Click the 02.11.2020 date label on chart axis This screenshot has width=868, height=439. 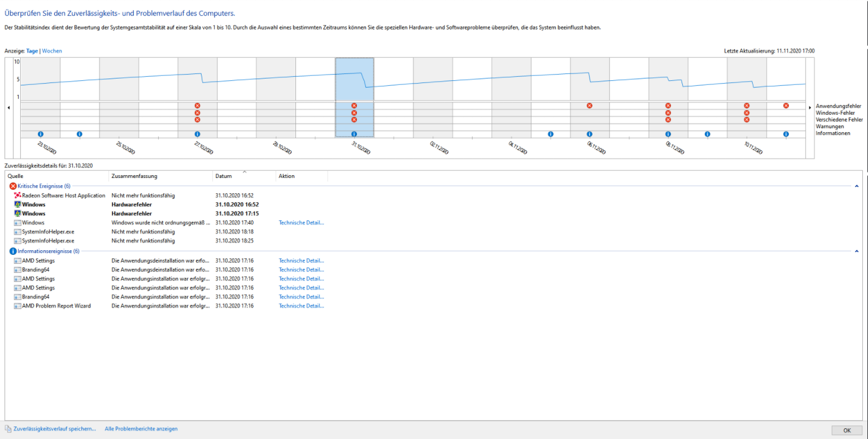[439, 148]
